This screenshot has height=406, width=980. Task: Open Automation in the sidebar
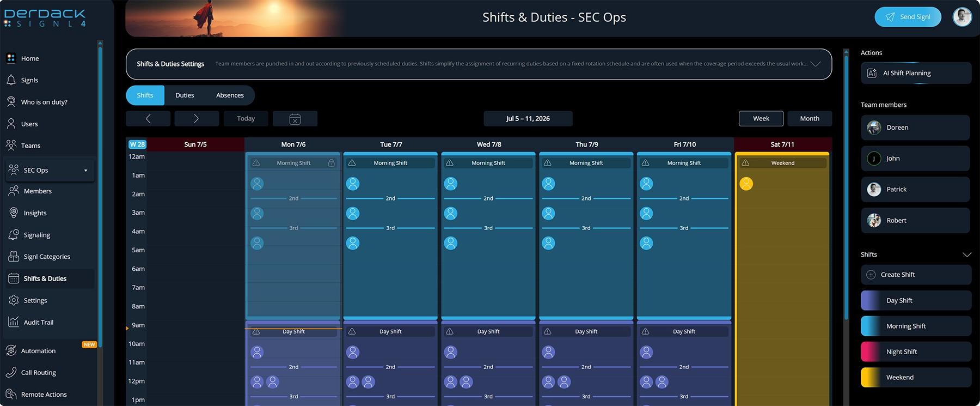(x=38, y=351)
